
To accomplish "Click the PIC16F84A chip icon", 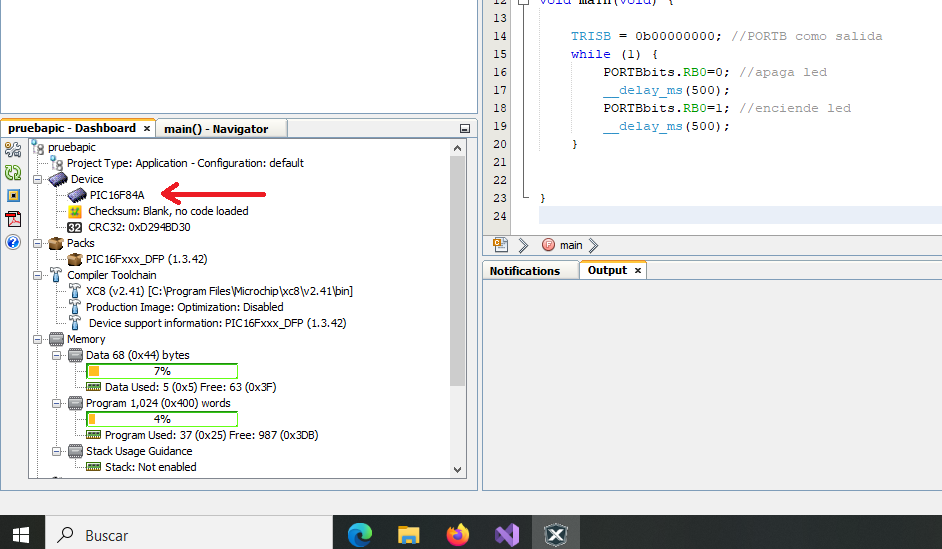I will coord(77,195).
